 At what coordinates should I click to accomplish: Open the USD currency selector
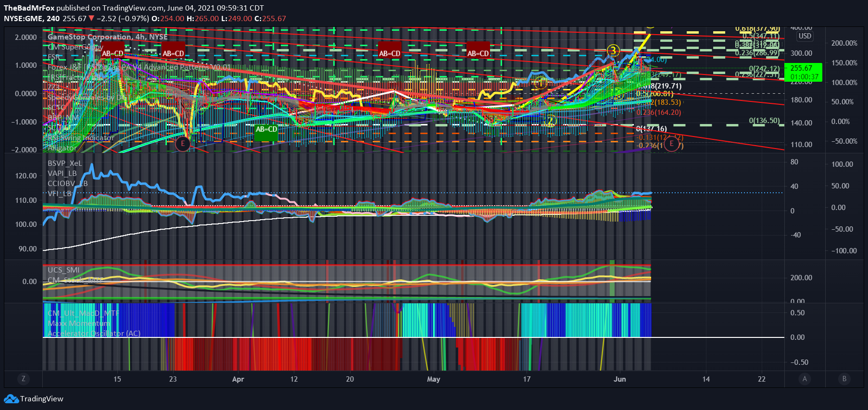805,36
